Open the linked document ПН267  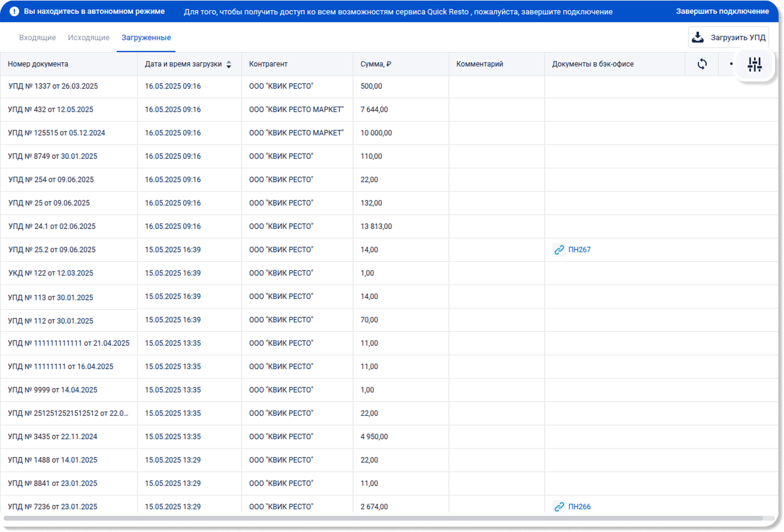[x=579, y=250]
